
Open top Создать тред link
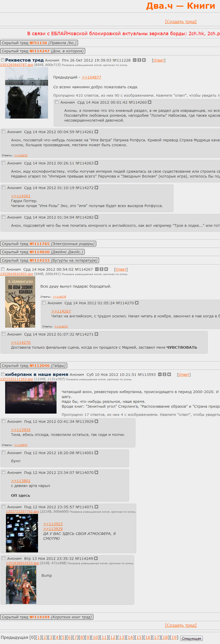click(x=181, y=22)
